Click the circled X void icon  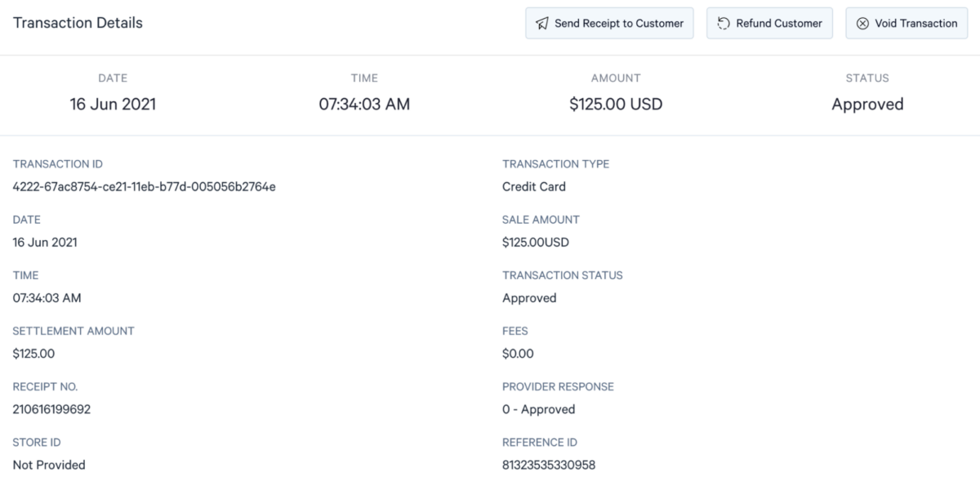[862, 23]
